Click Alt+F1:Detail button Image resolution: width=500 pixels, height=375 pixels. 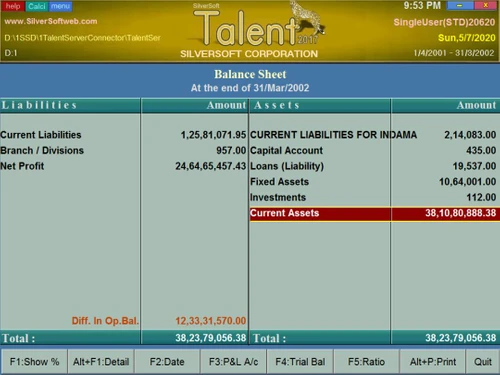(101, 362)
